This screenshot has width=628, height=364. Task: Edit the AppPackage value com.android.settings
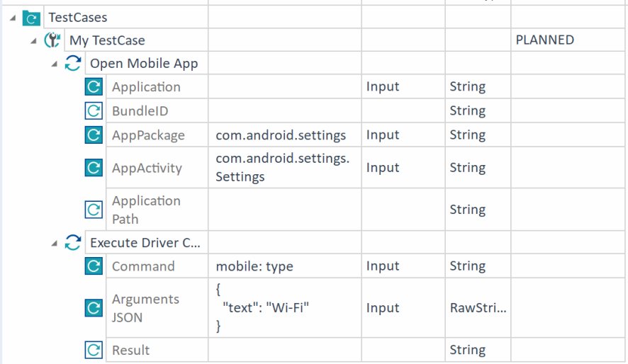tap(281, 135)
